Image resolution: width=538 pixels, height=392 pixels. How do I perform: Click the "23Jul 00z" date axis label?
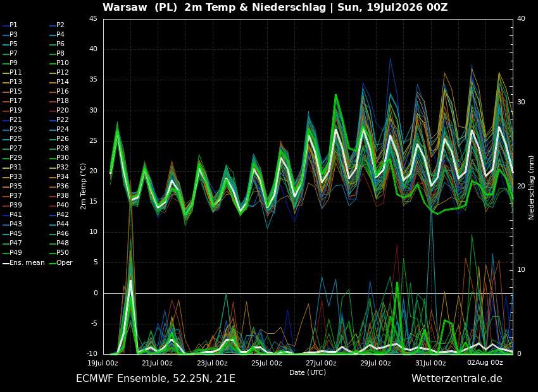tap(212, 363)
